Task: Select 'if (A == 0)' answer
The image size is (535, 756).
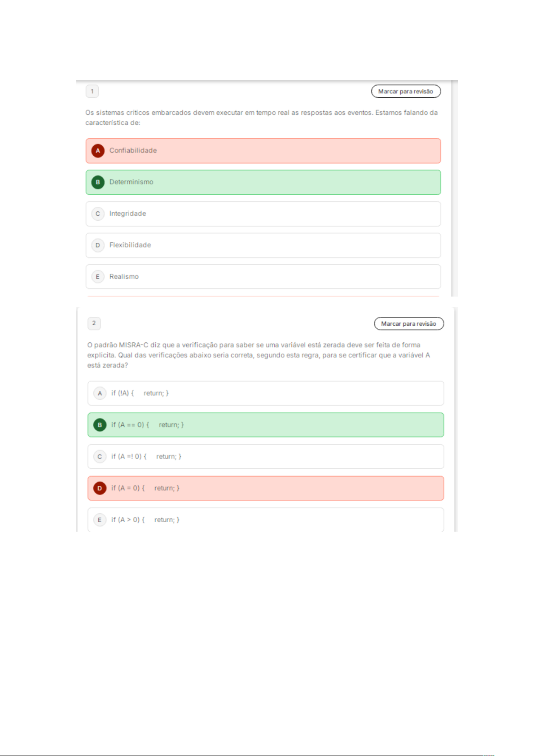Action: point(266,425)
